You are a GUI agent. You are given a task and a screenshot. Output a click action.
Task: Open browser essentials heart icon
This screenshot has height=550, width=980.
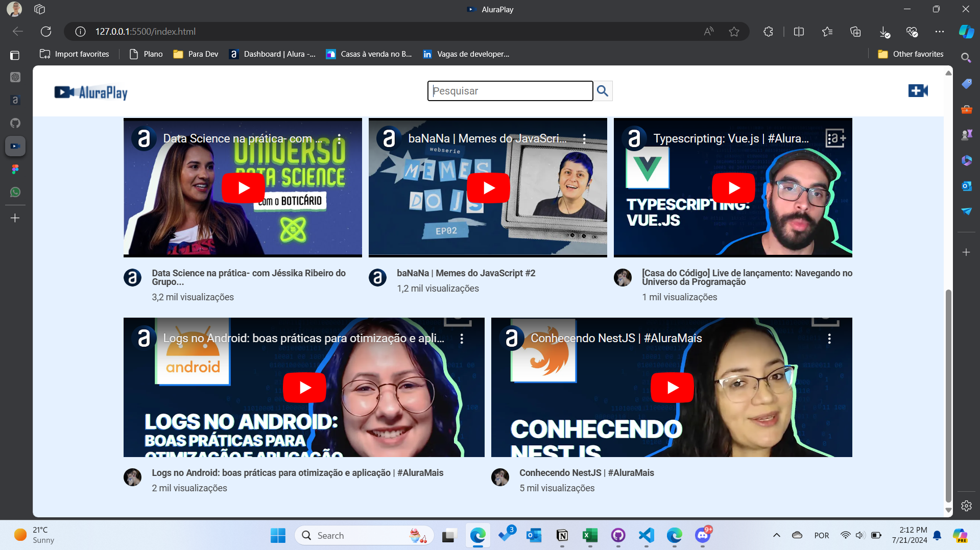coord(912,32)
